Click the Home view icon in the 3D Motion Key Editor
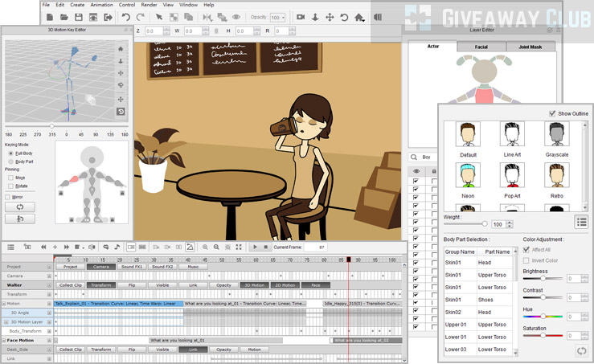594x364 pixels. [121, 49]
